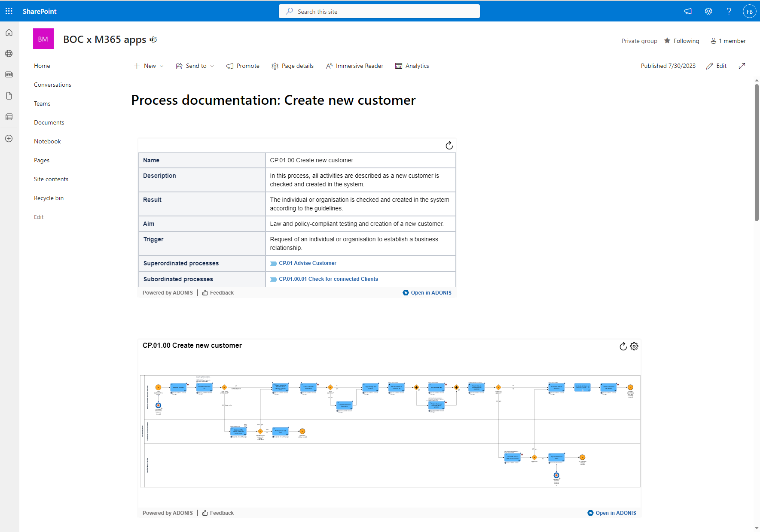The height and width of the screenshot is (532, 760).
Task: Click the page vertical scrollbar
Action: coord(757,152)
